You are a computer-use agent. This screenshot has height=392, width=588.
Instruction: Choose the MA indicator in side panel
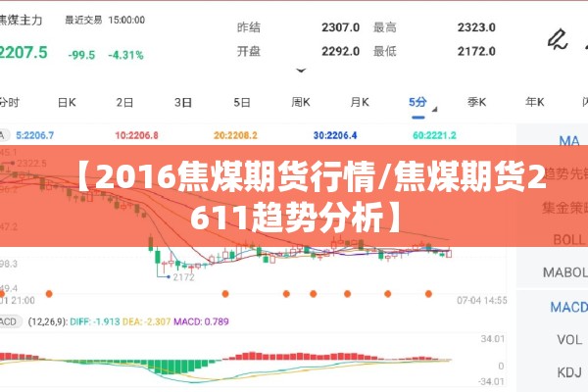point(568,141)
